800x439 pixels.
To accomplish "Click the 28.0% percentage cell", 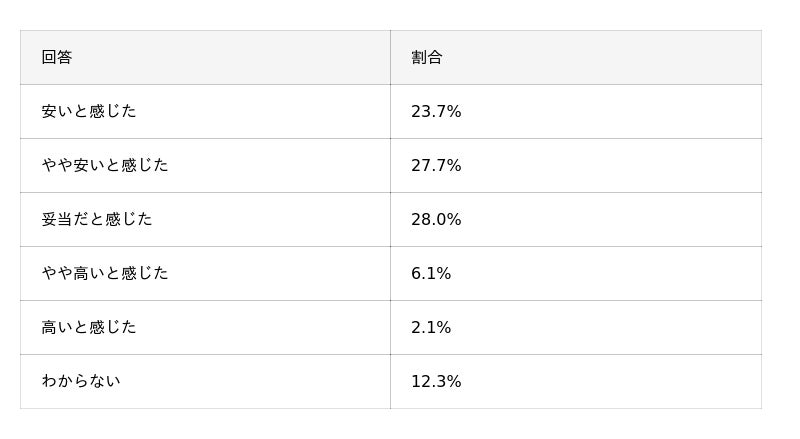I will (436, 220).
